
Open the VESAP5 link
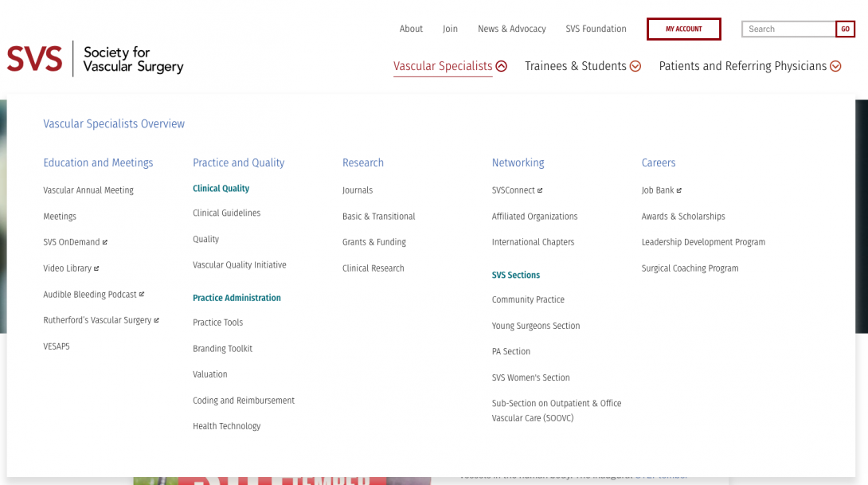pos(57,346)
